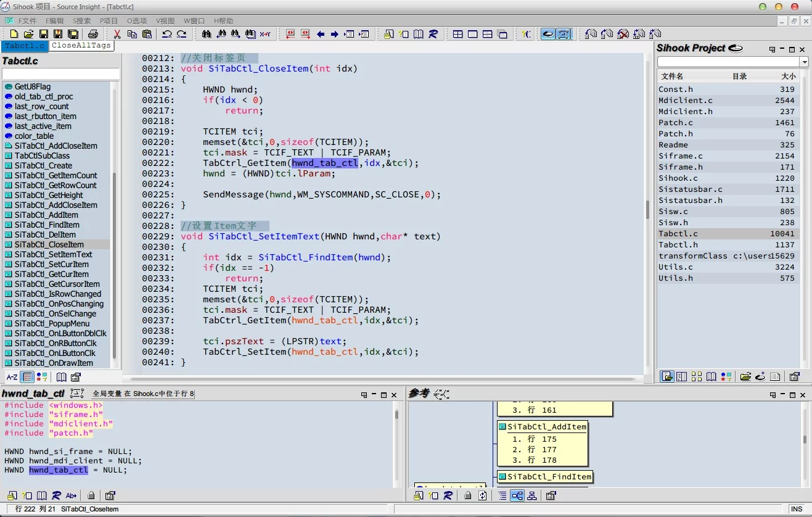This screenshot has height=517, width=812.
Task: Click the code editor vertical scrollbar thumb
Action: [647, 210]
